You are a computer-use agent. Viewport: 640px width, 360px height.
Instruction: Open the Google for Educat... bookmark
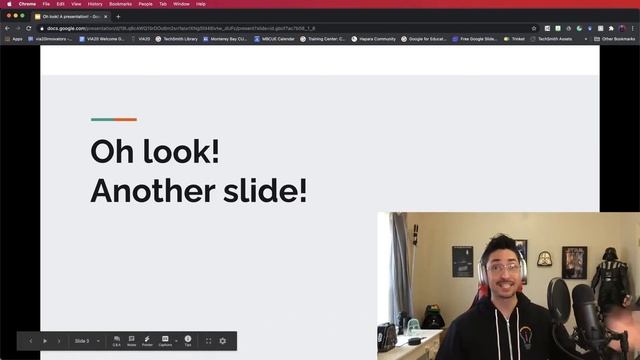(x=424, y=39)
